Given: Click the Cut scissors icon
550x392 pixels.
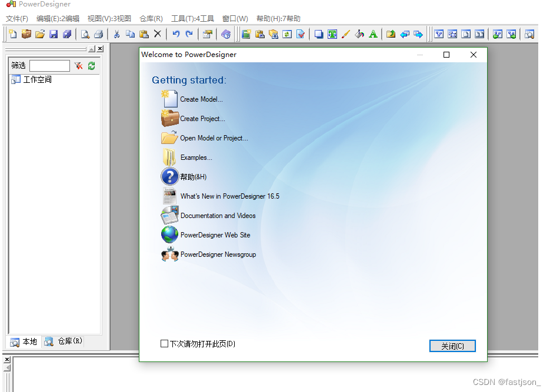Looking at the screenshot, I should [x=117, y=34].
